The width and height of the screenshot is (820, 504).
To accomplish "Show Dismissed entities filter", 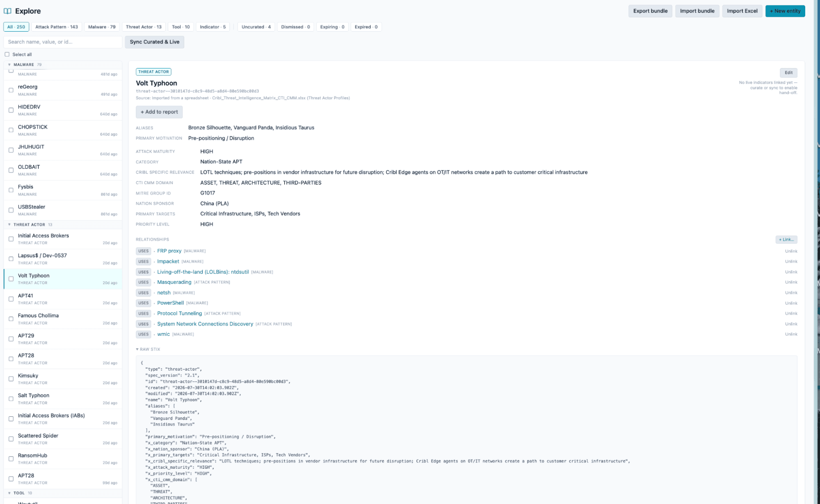I will pyautogui.click(x=295, y=27).
